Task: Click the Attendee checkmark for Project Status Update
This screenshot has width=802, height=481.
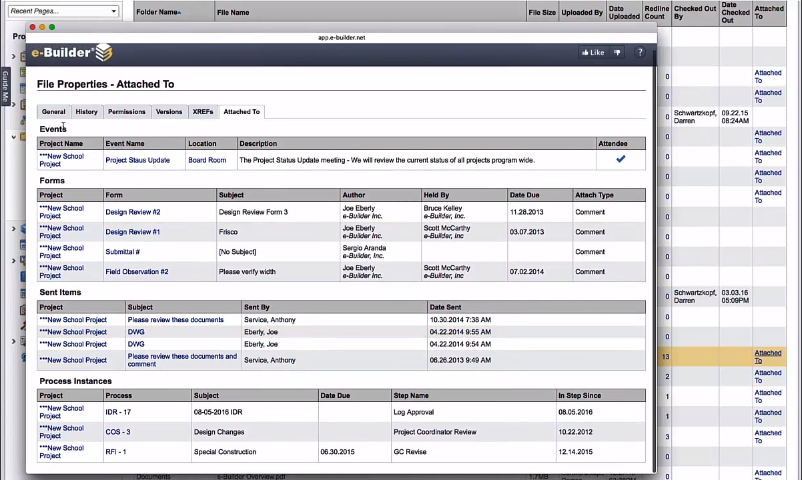Action: [620, 159]
